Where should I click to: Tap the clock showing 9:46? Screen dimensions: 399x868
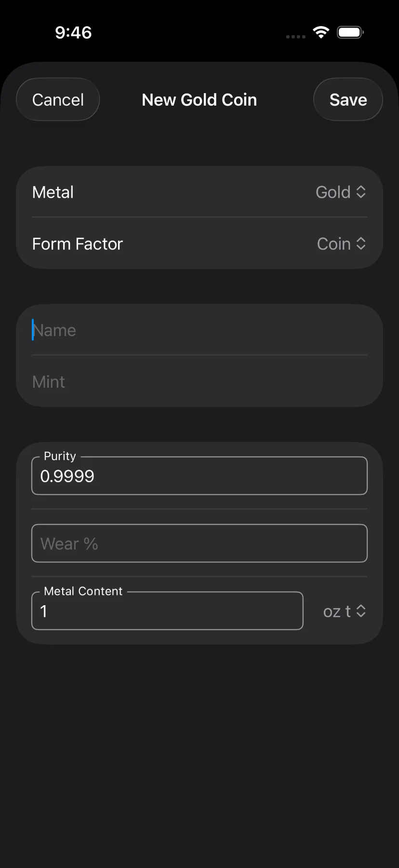(74, 32)
